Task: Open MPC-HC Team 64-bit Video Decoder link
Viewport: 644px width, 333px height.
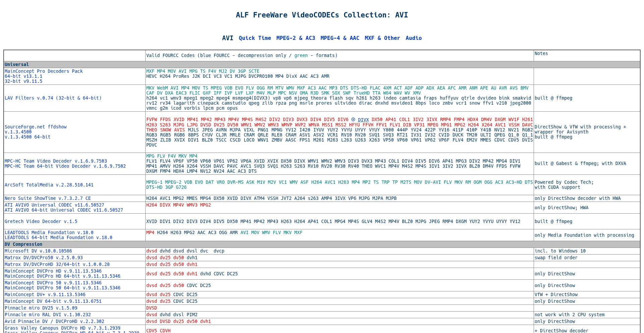Action: [65, 166]
